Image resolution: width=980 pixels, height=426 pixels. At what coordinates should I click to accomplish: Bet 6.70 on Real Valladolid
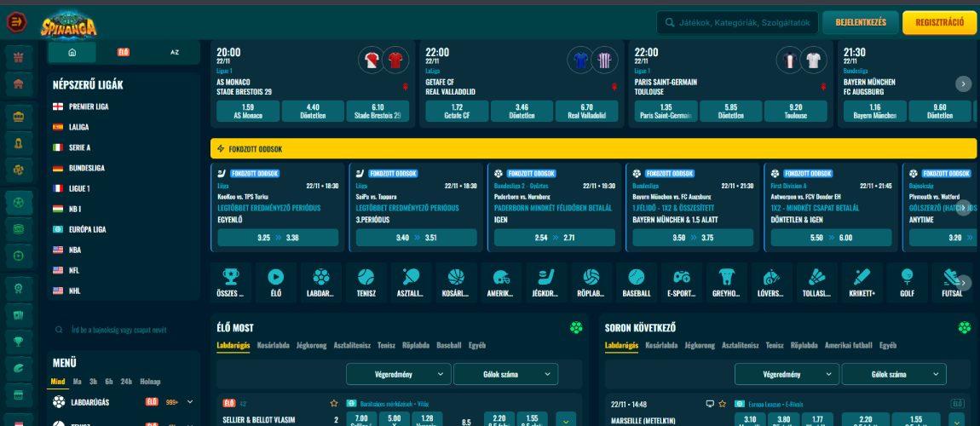[x=586, y=111]
